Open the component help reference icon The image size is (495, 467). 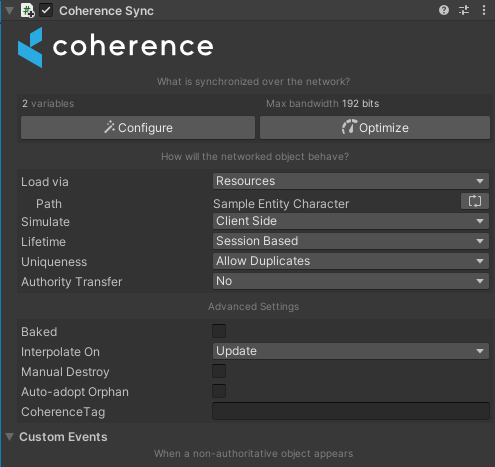[444, 10]
